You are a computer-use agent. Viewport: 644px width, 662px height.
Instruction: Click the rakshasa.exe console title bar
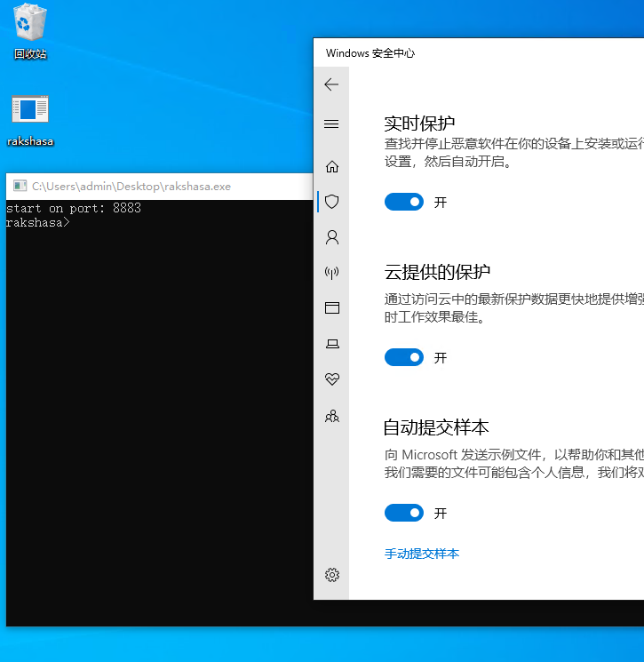(160, 187)
